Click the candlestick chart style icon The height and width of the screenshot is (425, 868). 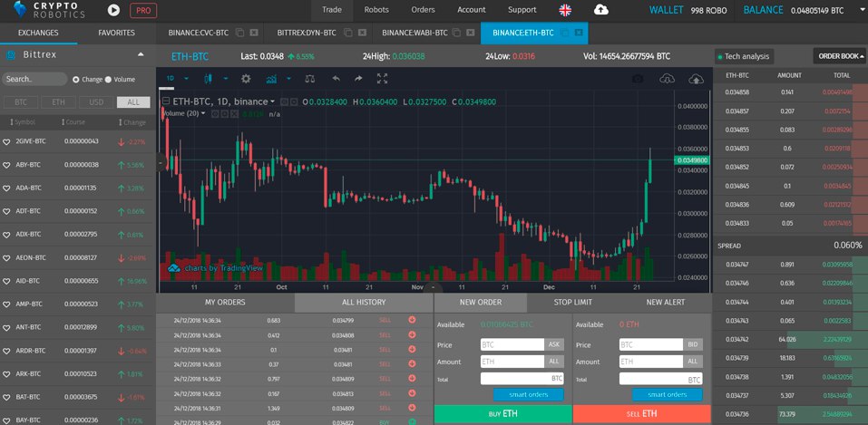(x=208, y=79)
